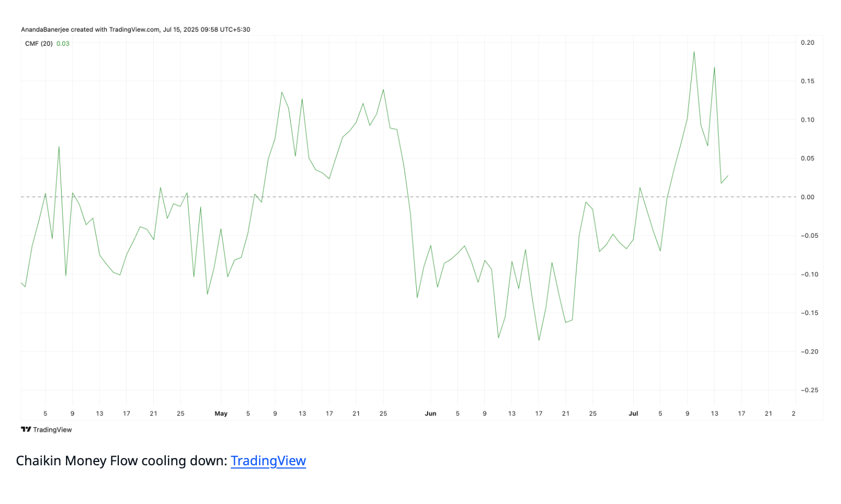Select the Jun label on date axis

click(430, 413)
